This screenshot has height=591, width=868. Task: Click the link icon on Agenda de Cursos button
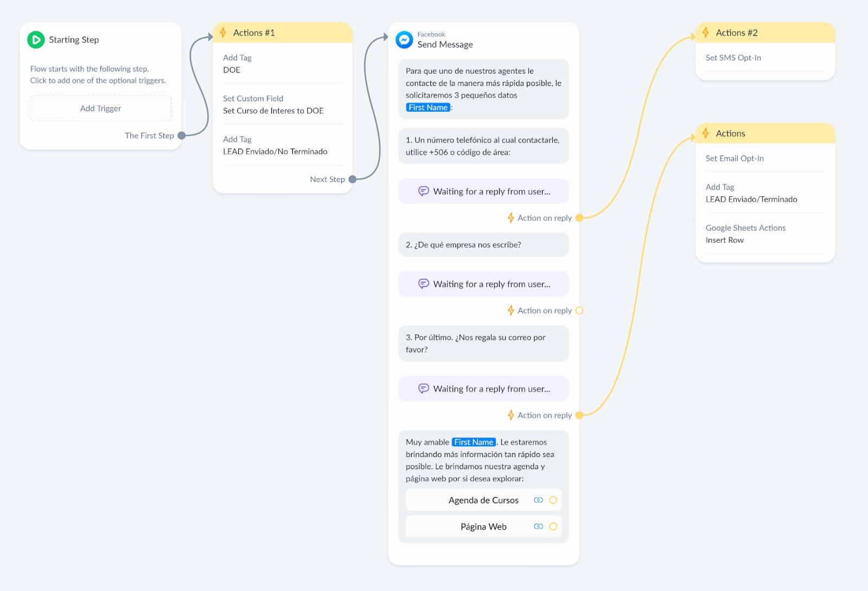point(538,500)
